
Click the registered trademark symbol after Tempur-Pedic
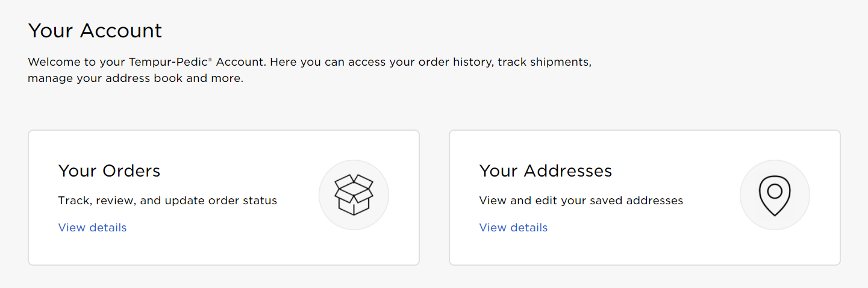pyautogui.click(x=210, y=60)
